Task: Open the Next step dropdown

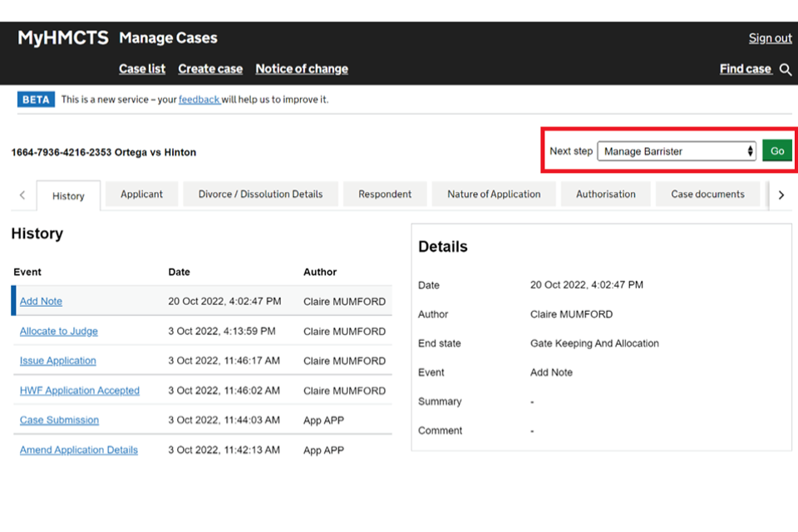Action: pyautogui.click(x=677, y=151)
